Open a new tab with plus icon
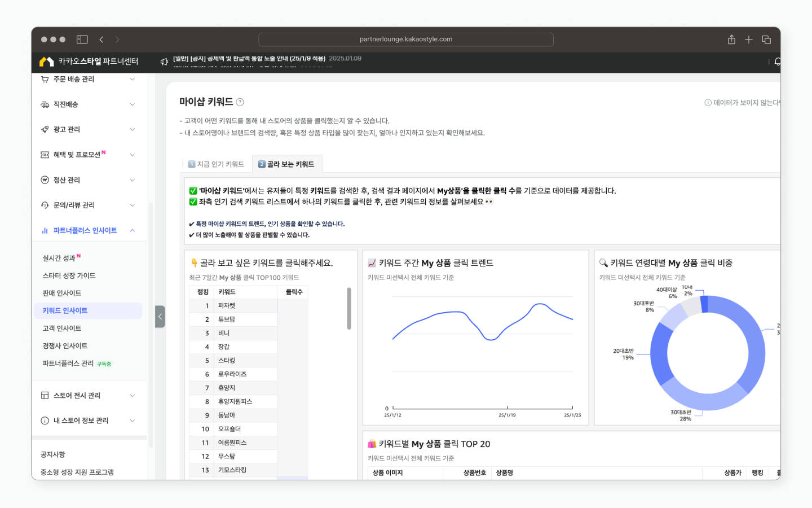Screen dimensions: 812x508 click(749, 40)
